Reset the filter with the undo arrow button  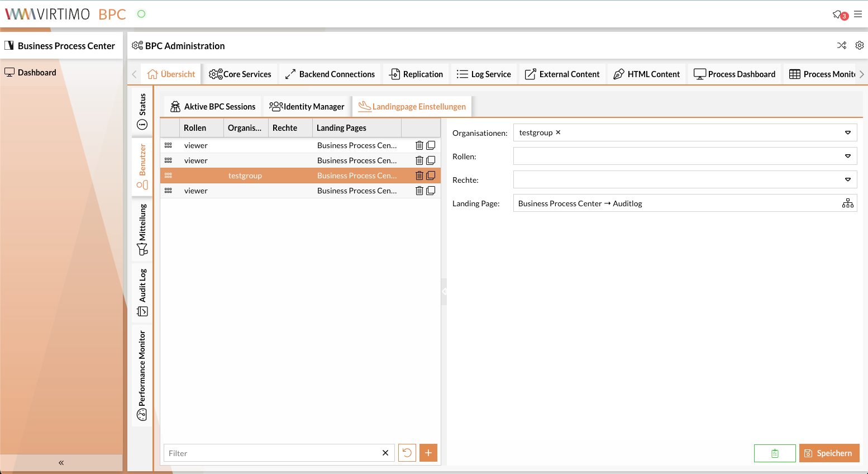coord(407,453)
